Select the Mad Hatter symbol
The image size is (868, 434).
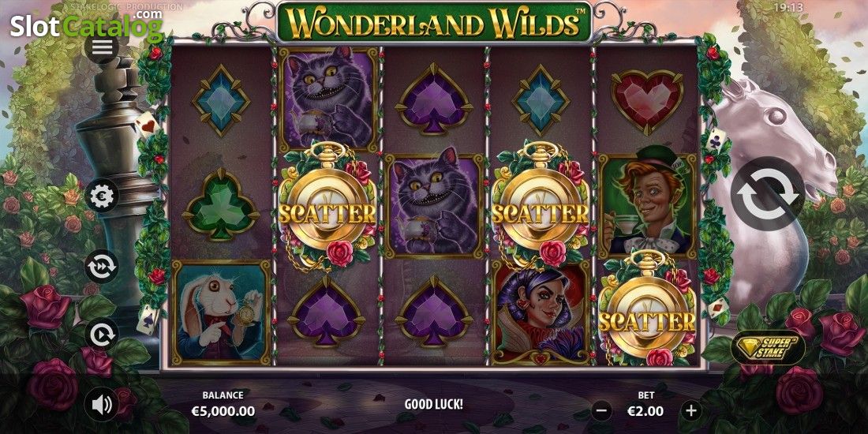646,205
